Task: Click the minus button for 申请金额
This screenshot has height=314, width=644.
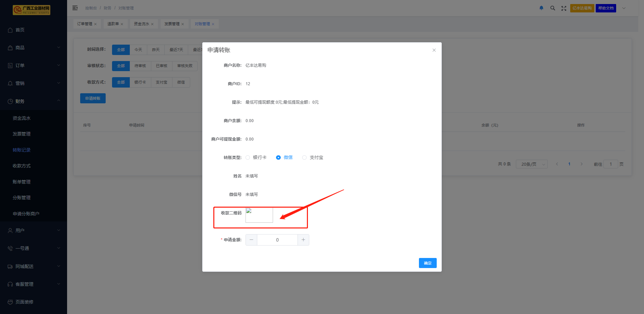Action: pyautogui.click(x=251, y=240)
